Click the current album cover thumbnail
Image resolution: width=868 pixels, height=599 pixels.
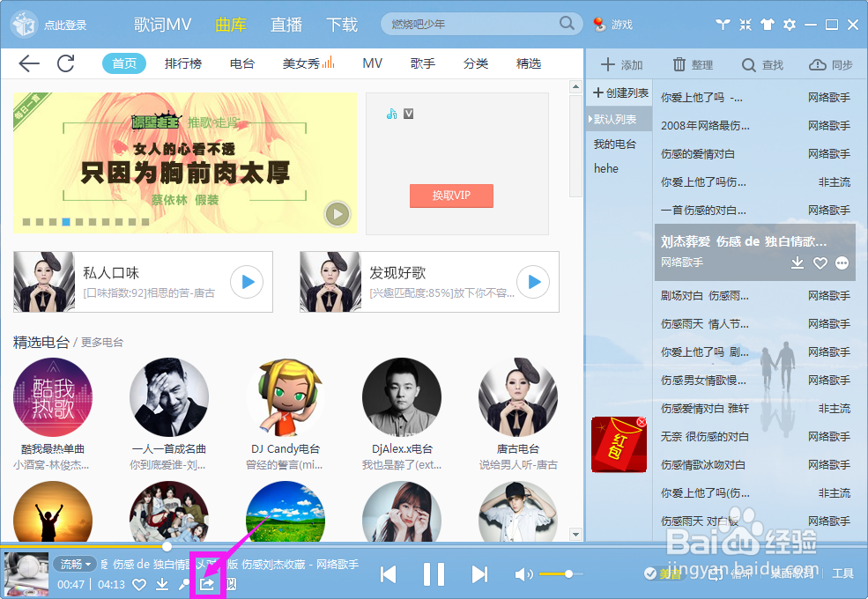(x=26, y=574)
